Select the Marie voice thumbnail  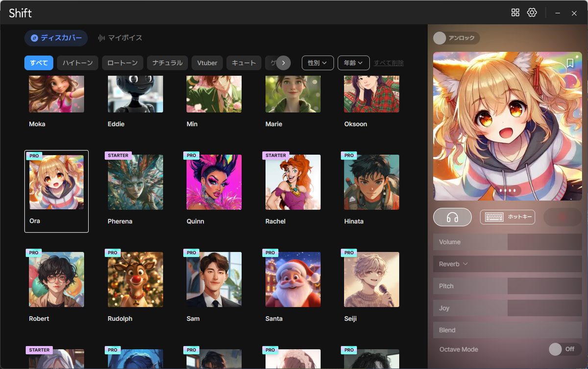(293, 94)
